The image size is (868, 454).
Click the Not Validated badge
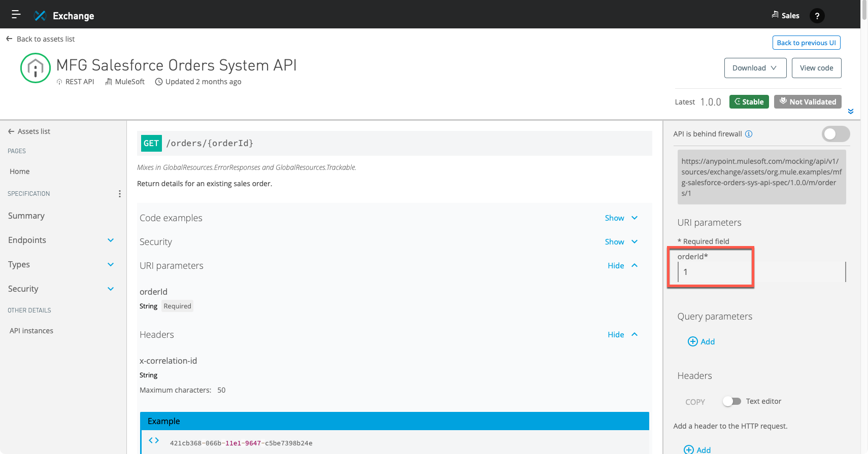(808, 102)
